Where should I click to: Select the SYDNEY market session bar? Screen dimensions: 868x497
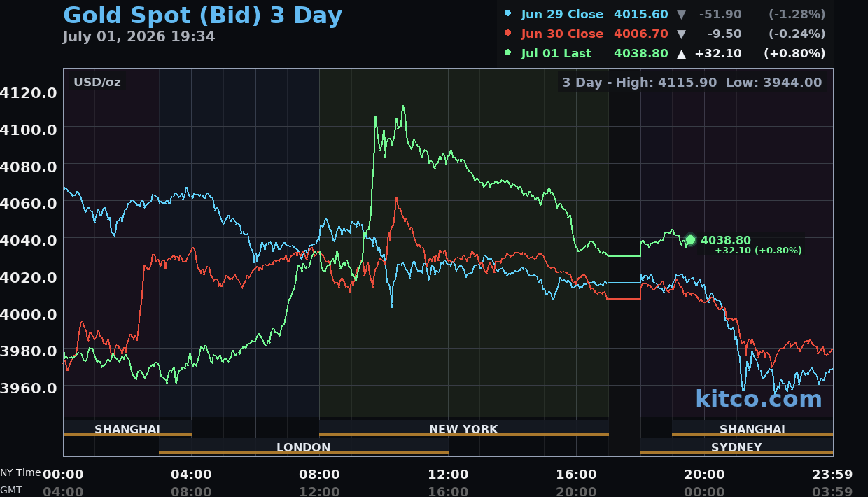pos(736,447)
